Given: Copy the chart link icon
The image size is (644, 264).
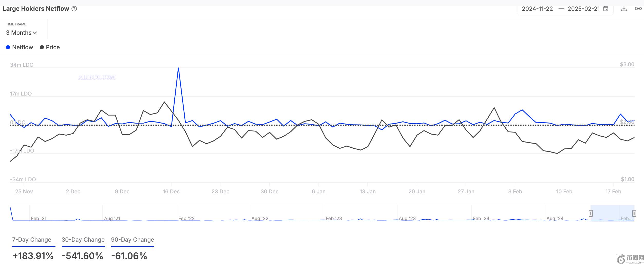Looking at the screenshot, I should click(x=638, y=9).
